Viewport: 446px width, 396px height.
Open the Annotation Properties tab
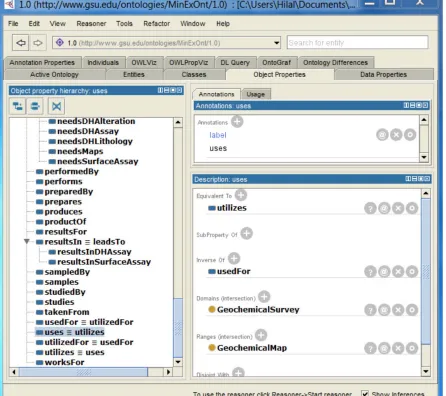point(42,63)
